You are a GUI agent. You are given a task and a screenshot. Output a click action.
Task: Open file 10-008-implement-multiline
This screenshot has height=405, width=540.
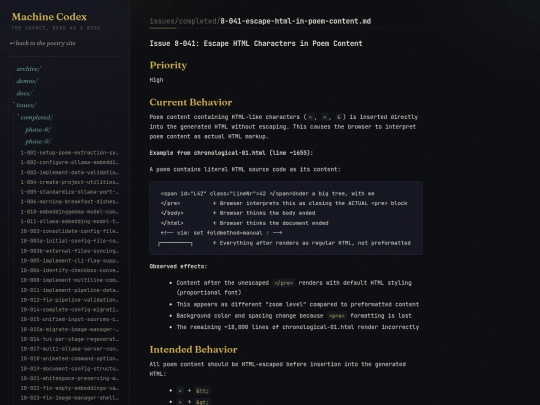[x=70, y=280]
